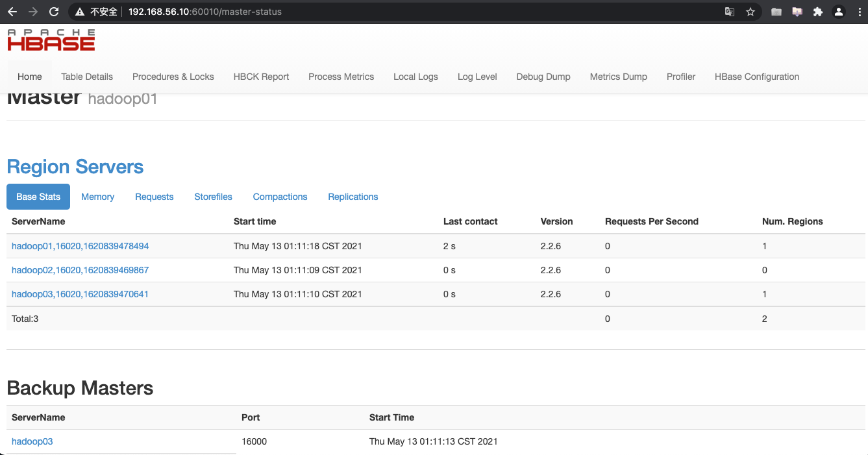Open the Debug Dump page
868x455 pixels.
coord(543,77)
